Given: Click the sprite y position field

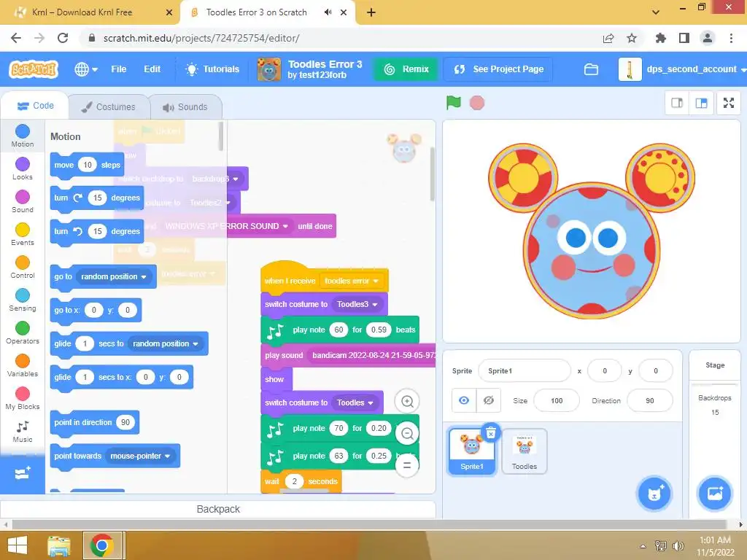Looking at the screenshot, I should pyautogui.click(x=656, y=371).
